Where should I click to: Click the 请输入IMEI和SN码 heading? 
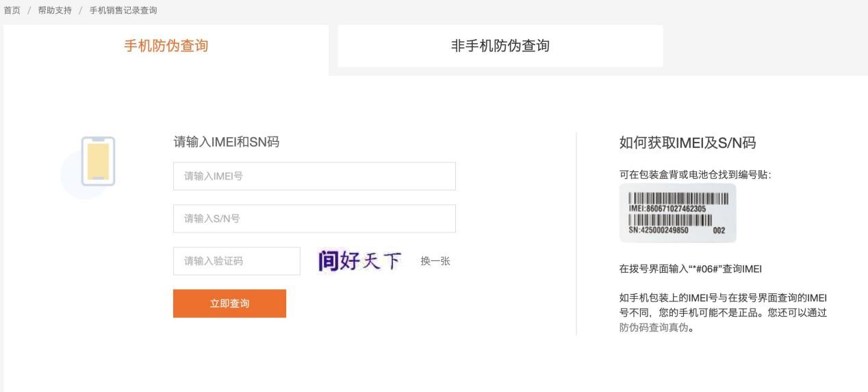(227, 143)
